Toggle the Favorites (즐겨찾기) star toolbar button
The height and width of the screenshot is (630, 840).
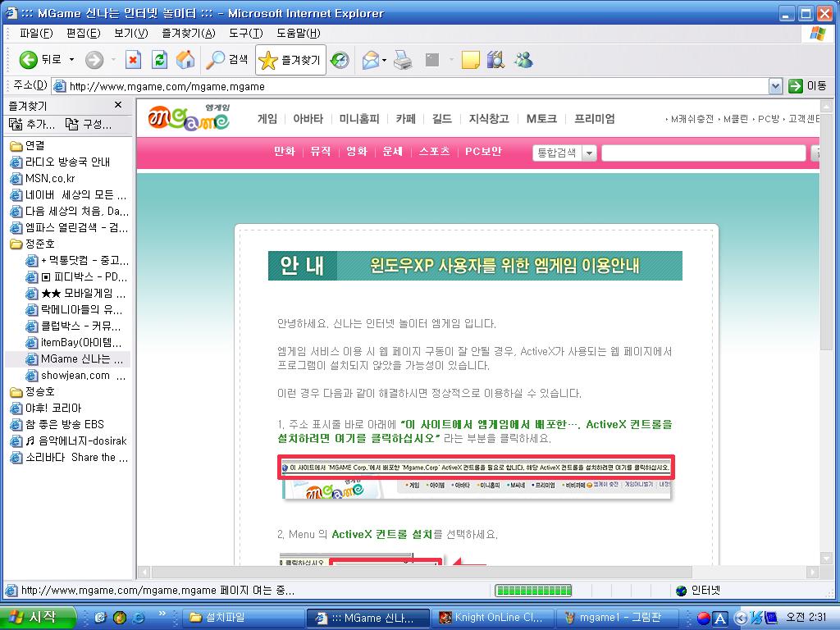tap(290, 60)
